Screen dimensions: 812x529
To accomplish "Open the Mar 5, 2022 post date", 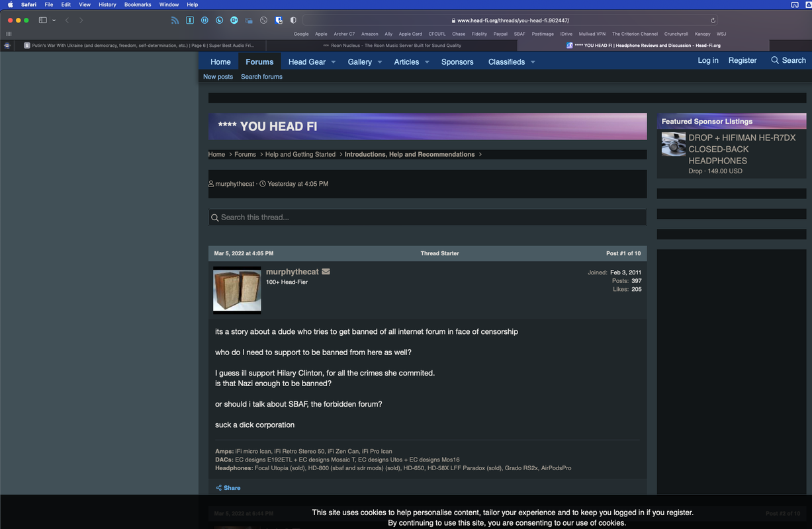I will tap(244, 253).
